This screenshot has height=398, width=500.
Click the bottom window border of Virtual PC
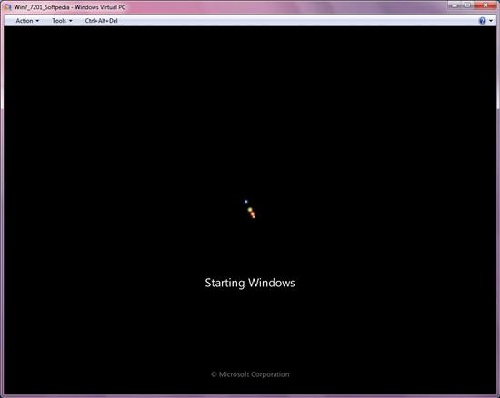(250, 396)
